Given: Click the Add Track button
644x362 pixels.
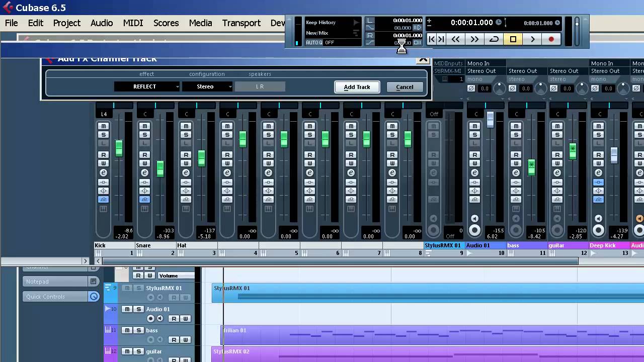Looking at the screenshot, I should 357,87.
